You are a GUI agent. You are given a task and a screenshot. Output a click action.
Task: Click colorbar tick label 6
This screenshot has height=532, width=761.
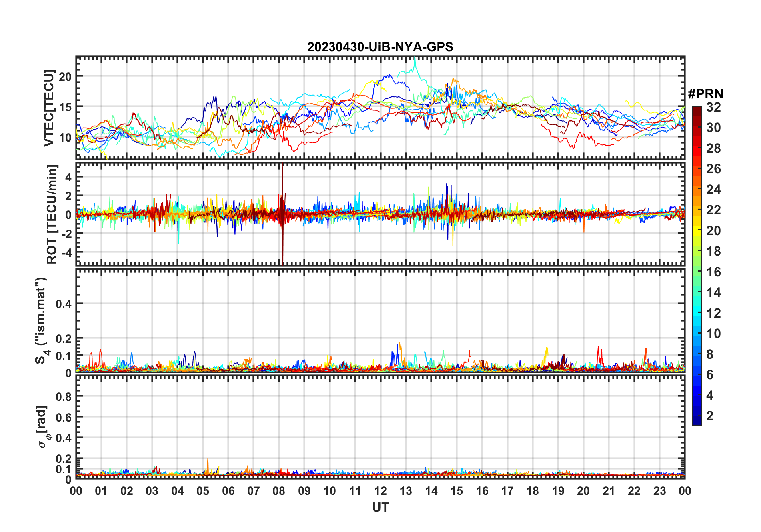point(710,375)
